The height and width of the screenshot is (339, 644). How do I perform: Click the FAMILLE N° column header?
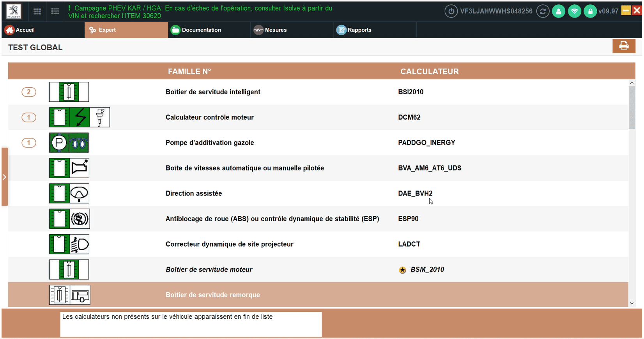[189, 71]
